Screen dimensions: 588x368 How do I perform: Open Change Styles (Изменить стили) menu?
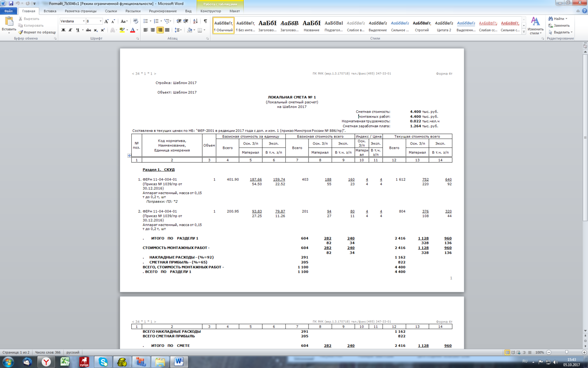(535, 26)
